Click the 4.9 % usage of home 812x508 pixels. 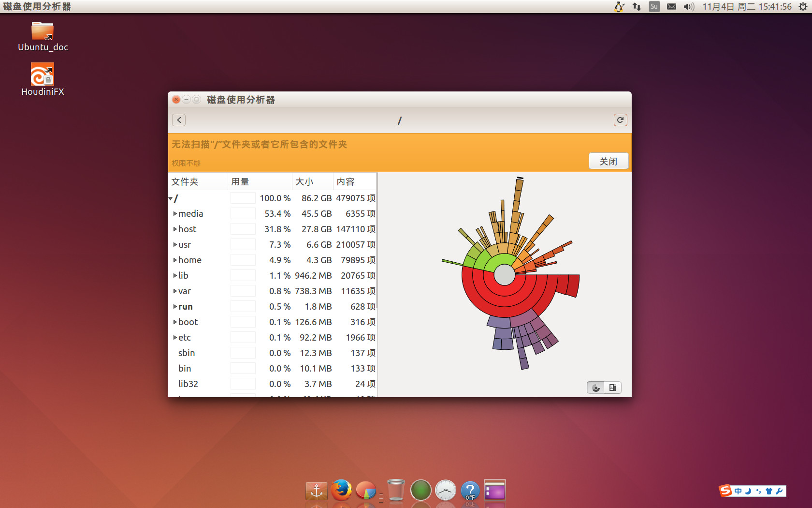pos(280,260)
